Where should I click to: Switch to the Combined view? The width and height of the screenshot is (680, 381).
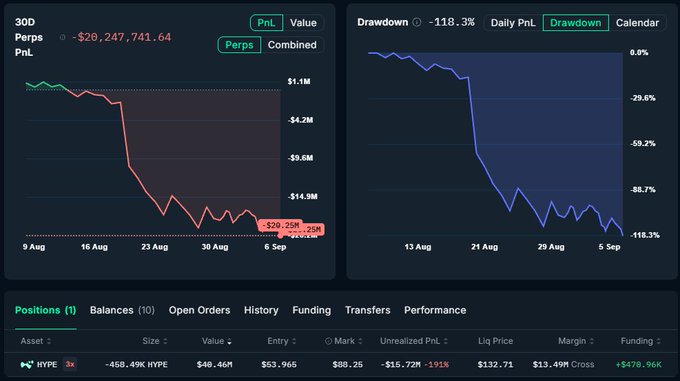[x=292, y=45]
